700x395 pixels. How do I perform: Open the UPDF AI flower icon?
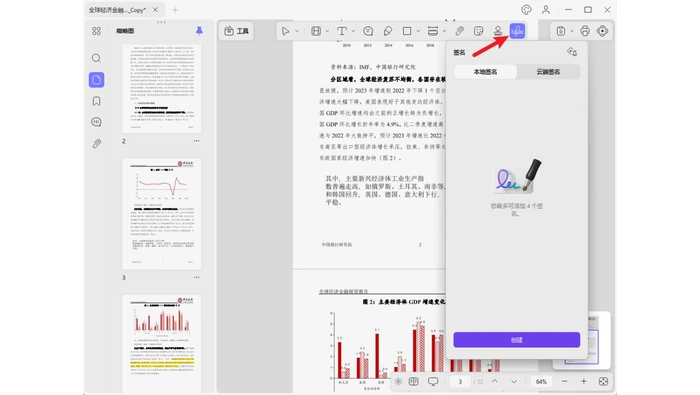click(603, 31)
